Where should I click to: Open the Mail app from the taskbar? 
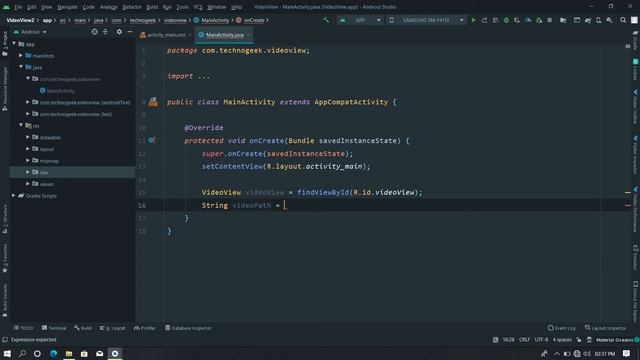[x=99, y=353]
